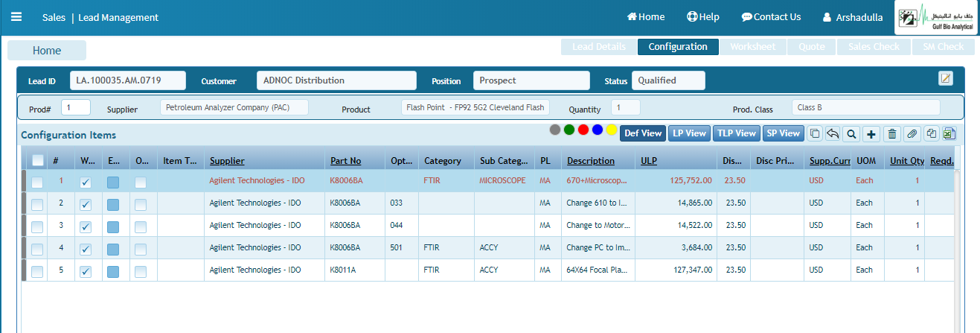
Task: Toggle row 4 selection checkbox
Action: pyautogui.click(x=37, y=249)
